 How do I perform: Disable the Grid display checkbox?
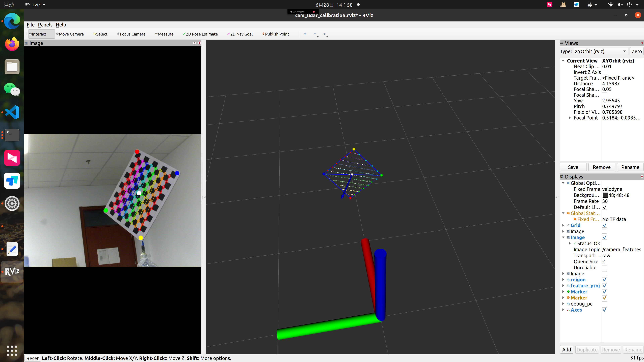(604, 225)
